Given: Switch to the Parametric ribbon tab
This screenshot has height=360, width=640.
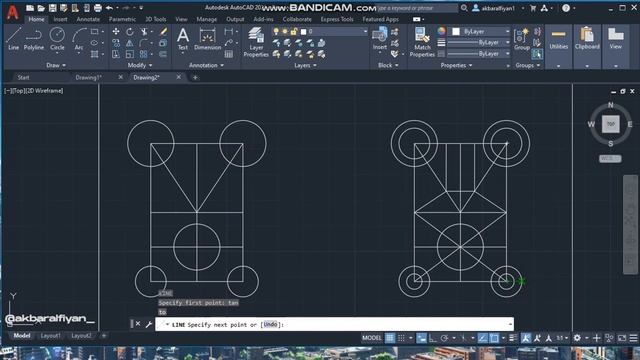Looking at the screenshot, I should 122,19.
